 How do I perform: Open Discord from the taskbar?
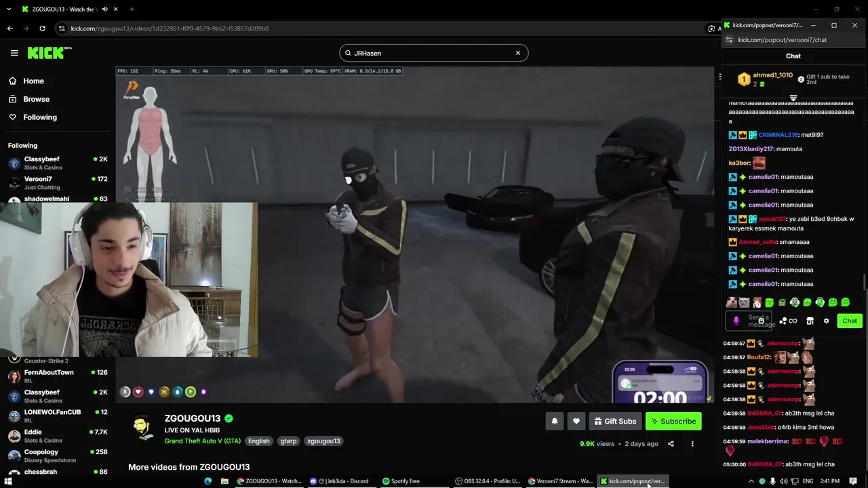(x=339, y=481)
